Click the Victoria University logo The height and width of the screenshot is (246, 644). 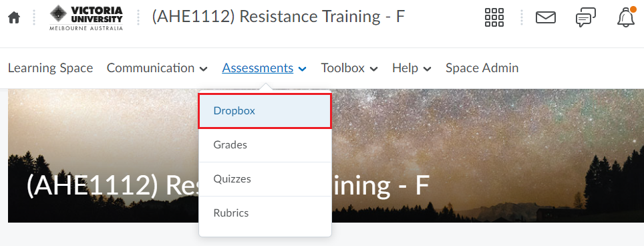tap(86, 18)
